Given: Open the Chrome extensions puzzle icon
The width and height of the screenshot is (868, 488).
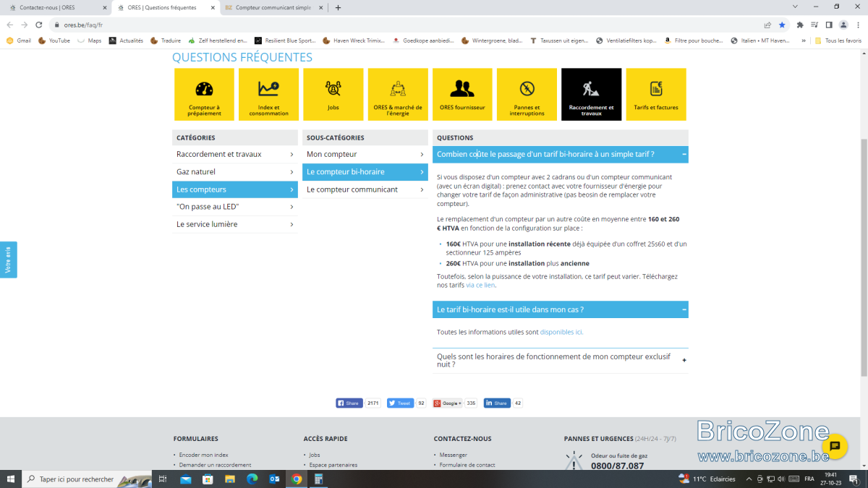Looking at the screenshot, I should [800, 25].
